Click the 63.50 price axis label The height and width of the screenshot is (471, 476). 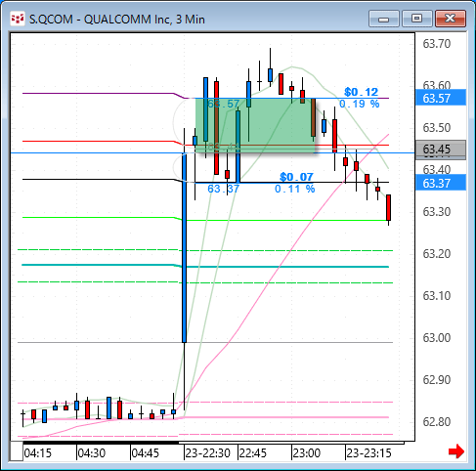[437, 128]
